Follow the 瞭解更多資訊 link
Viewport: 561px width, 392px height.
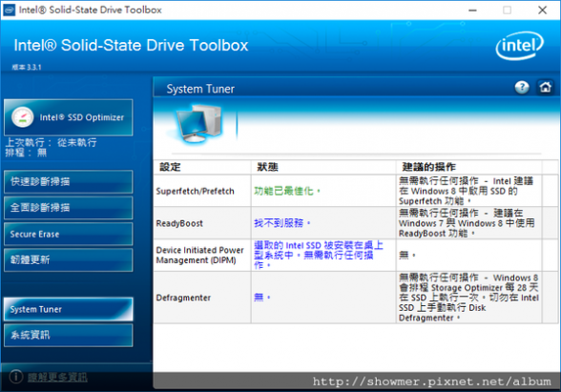pyautogui.click(x=57, y=377)
